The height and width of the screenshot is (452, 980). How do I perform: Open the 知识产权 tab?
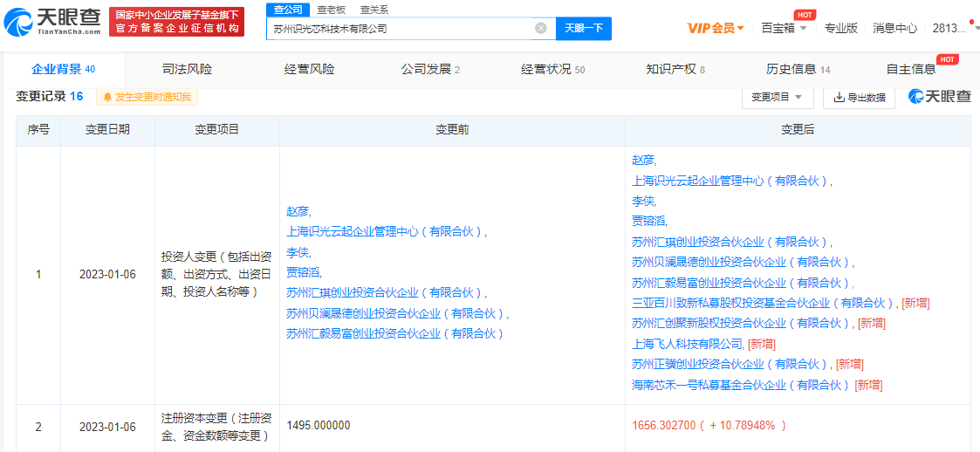[x=675, y=70]
